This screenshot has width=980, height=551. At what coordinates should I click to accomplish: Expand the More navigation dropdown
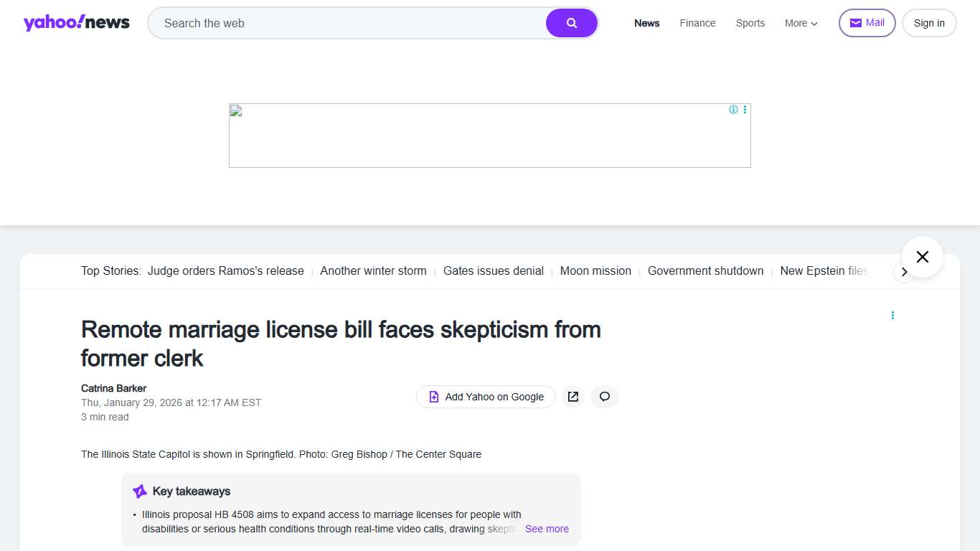(801, 23)
